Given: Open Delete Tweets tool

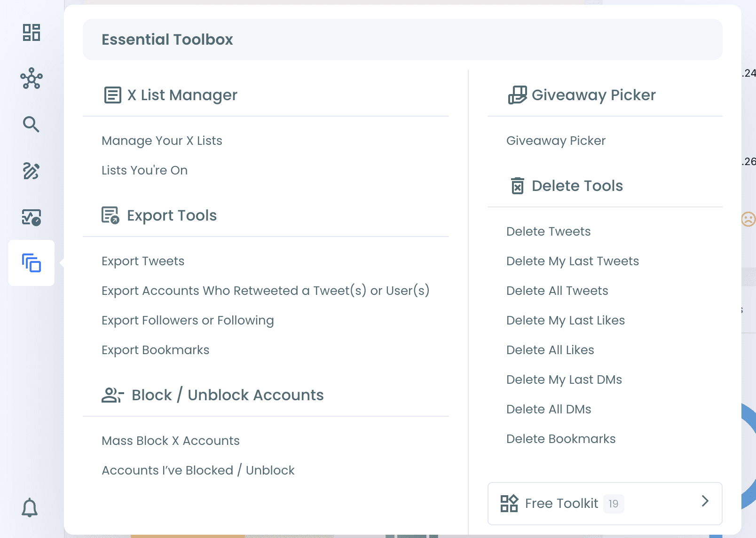Looking at the screenshot, I should click(549, 231).
